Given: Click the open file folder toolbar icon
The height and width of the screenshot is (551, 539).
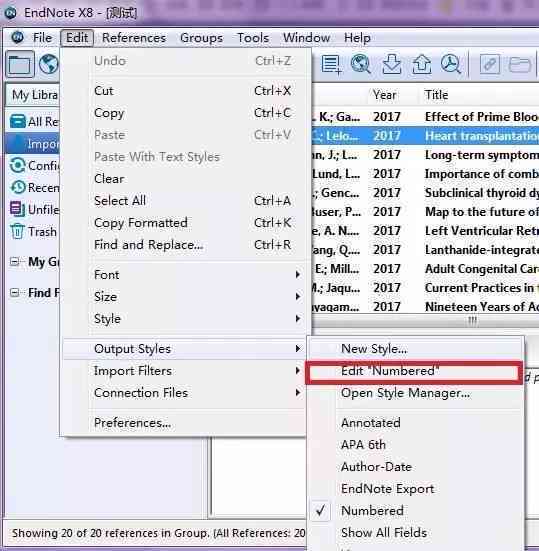Looking at the screenshot, I should [520, 64].
